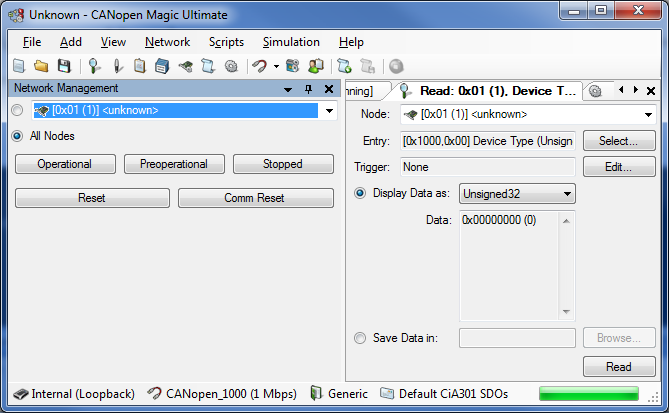The width and height of the screenshot is (669, 413).
Task: Click the New file toolbar icon
Action: pyautogui.click(x=19, y=66)
